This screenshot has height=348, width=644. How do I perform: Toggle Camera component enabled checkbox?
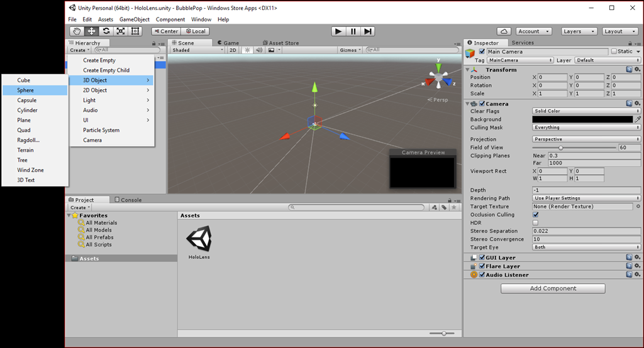coord(482,104)
